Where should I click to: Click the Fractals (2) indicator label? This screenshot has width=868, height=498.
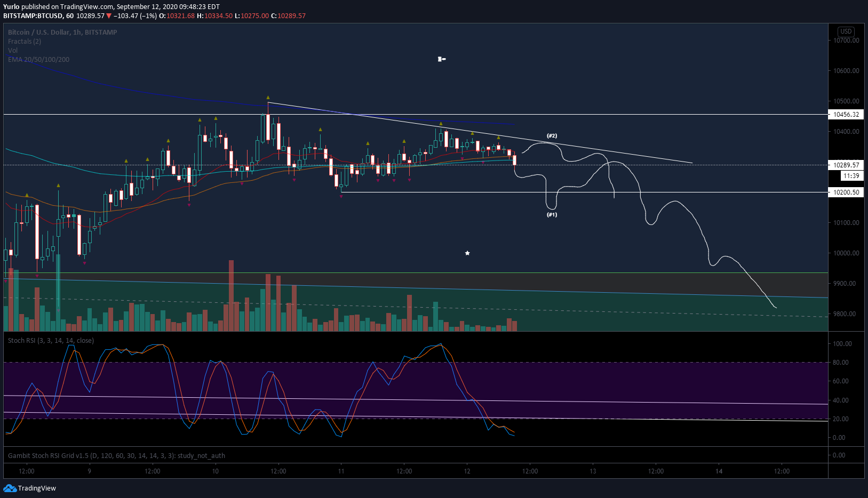25,42
